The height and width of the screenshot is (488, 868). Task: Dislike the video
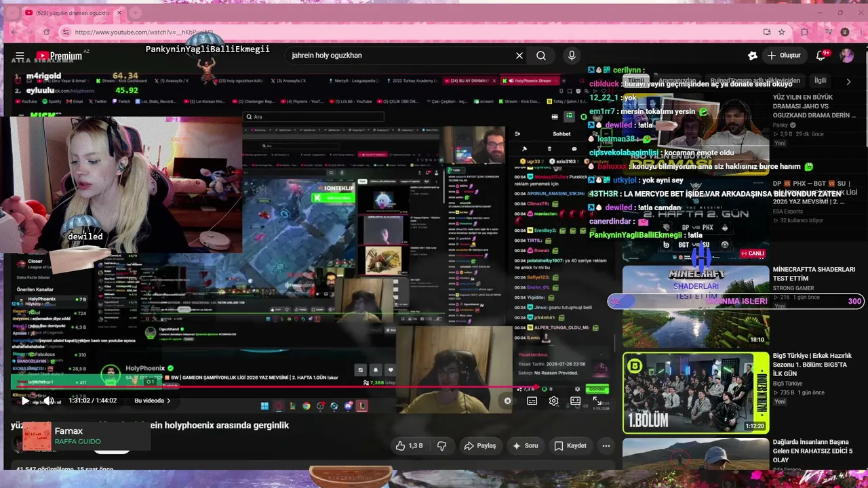tap(442, 445)
